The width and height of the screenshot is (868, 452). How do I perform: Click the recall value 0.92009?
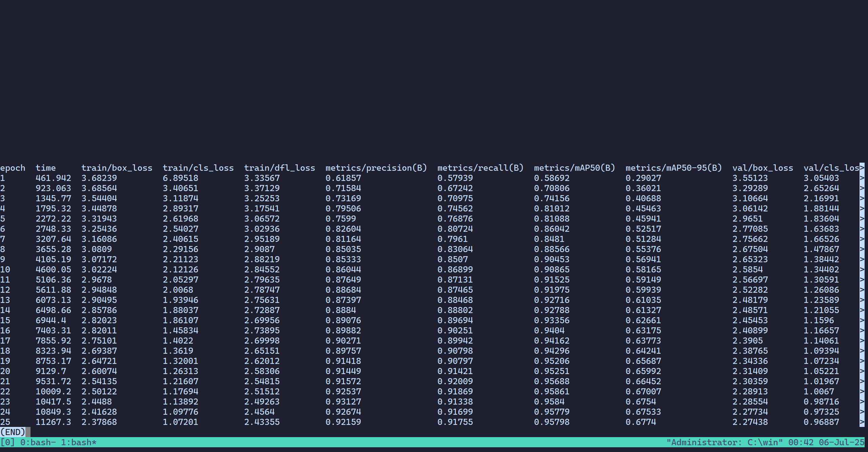click(455, 382)
